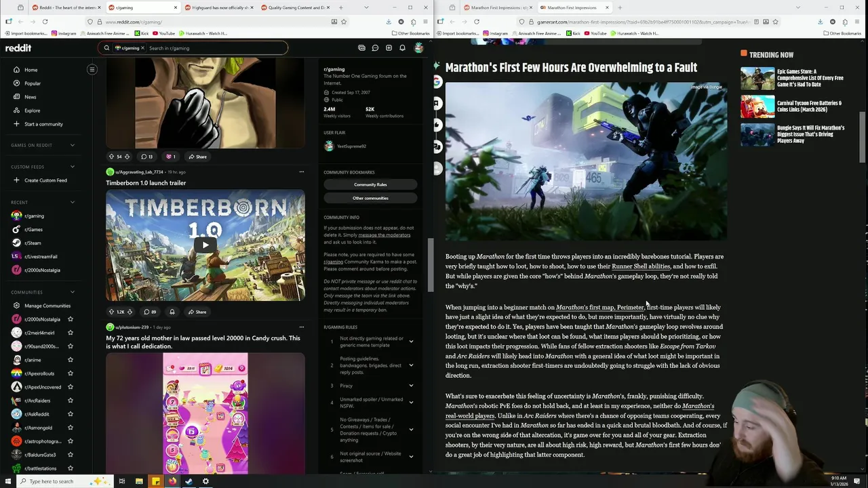Click the Windows Start button
Screen dimensions: 868x488
click(7, 481)
